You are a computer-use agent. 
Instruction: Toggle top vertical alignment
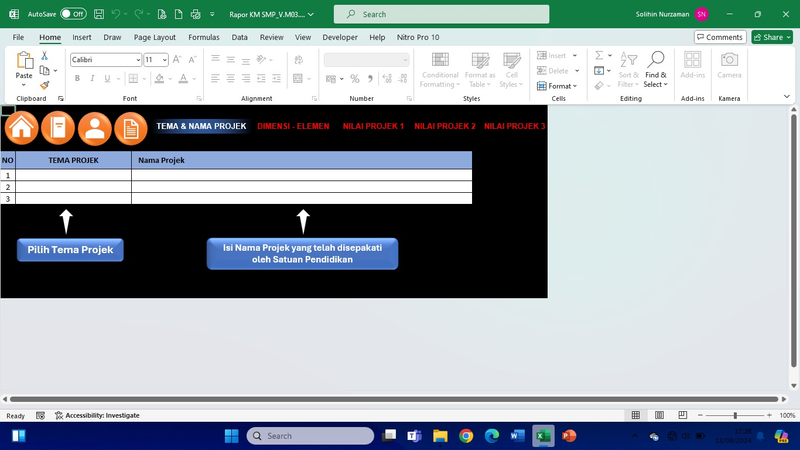tap(215, 60)
